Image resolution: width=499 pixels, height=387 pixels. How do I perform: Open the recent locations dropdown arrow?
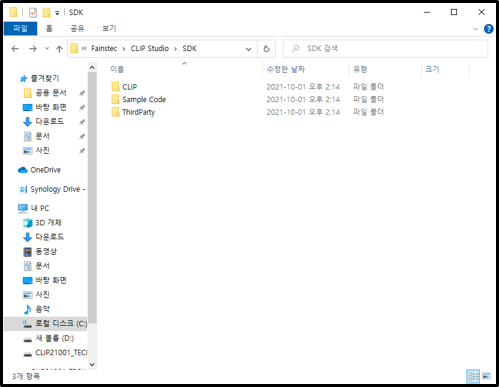point(47,49)
